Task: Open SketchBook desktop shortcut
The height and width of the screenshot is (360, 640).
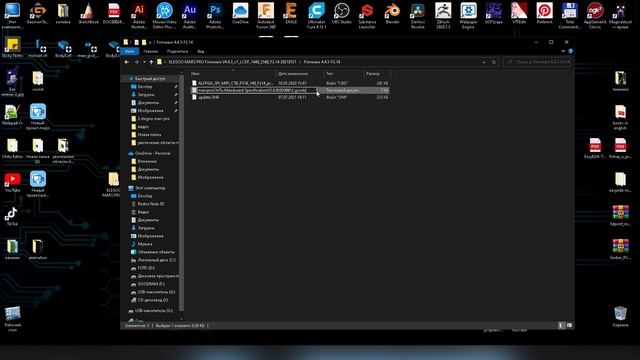Action: point(88,13)
